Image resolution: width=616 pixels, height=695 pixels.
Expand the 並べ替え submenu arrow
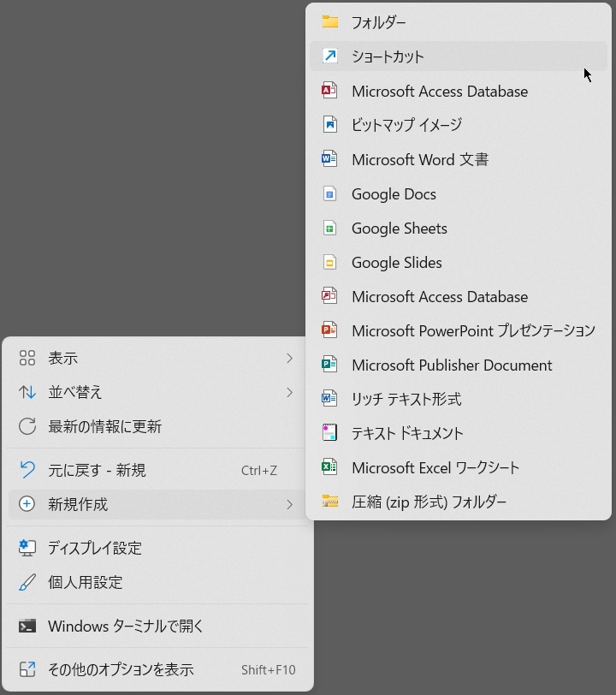(290, 392)
